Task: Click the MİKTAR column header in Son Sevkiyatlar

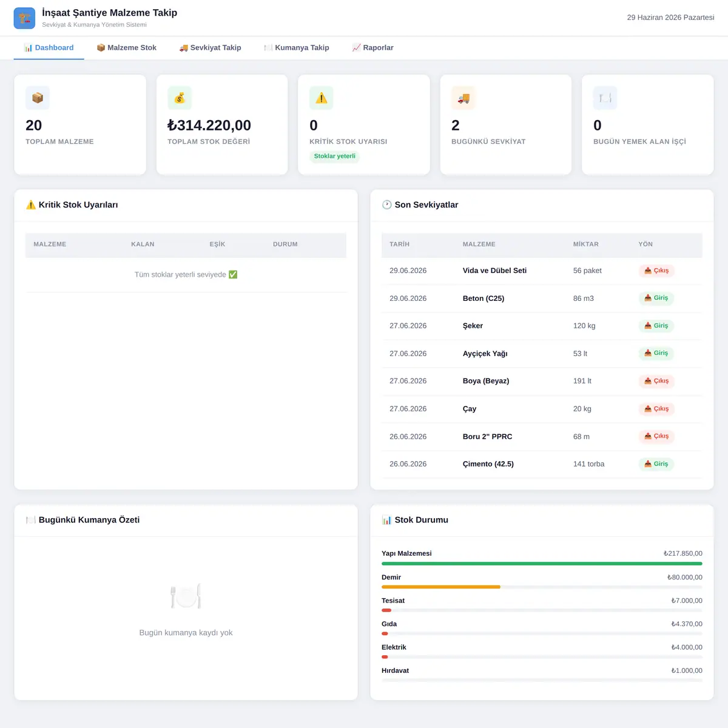Action: click(586, 244)
